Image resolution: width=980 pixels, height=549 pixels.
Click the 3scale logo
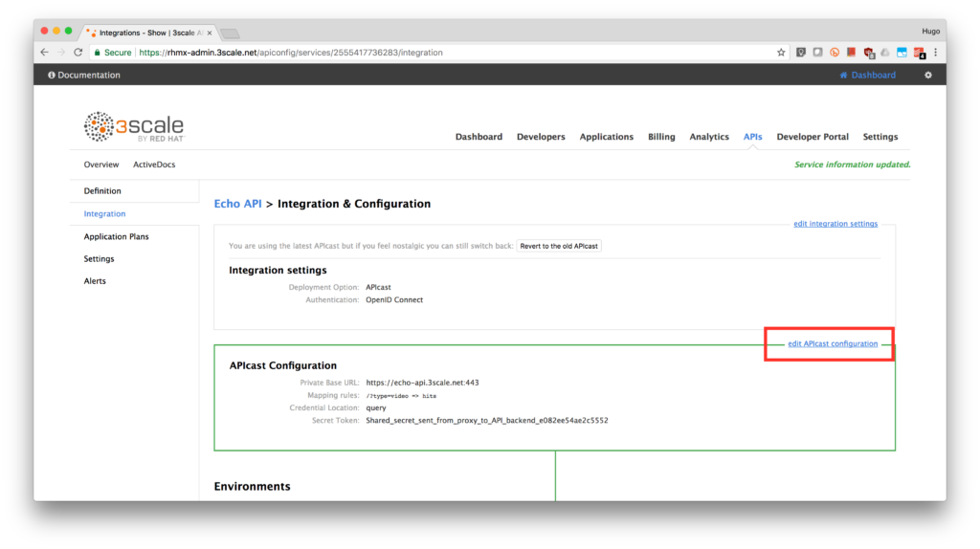tap(134, 127)
